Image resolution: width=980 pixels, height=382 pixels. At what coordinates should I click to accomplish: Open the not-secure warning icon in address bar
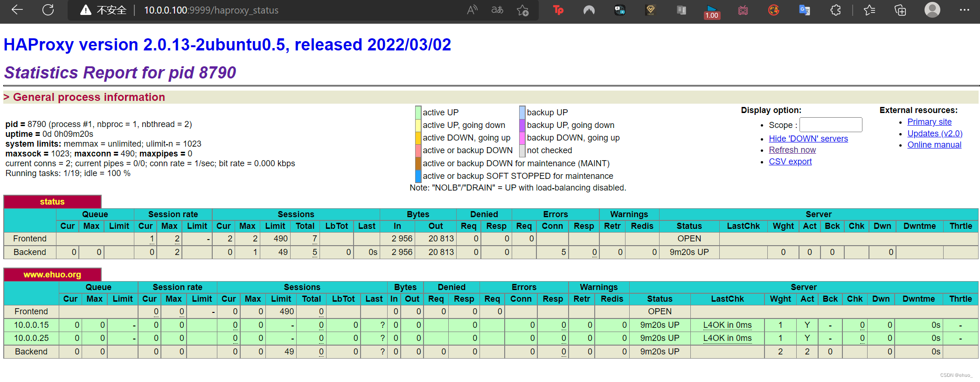tap(86, 10)
